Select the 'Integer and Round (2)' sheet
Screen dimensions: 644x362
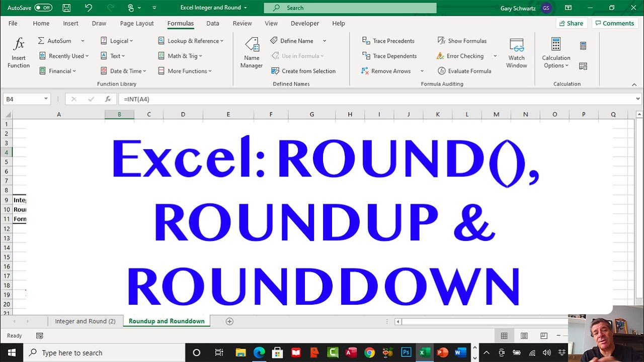[x=85, y=321]
